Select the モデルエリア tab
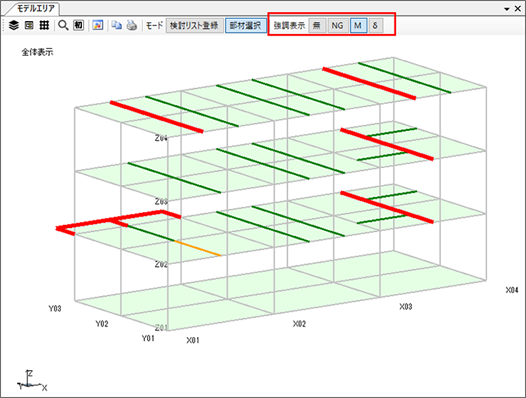 tap(35, 8)
